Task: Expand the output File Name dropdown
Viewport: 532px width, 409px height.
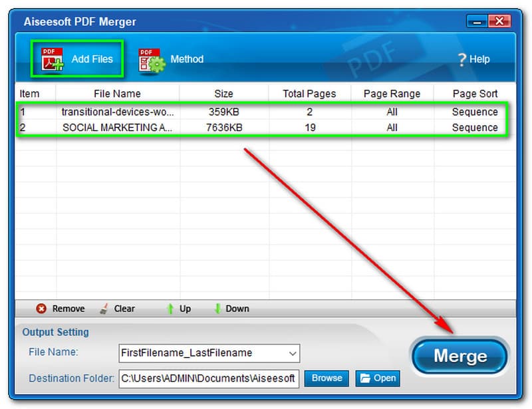Action: point(293,353)
